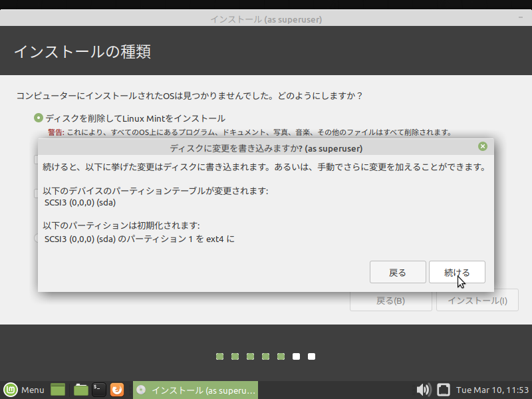This screenshot has height=399, width=532.
Task: Launch Firefox from the taskbar
Action: click(x=117, y=390)
